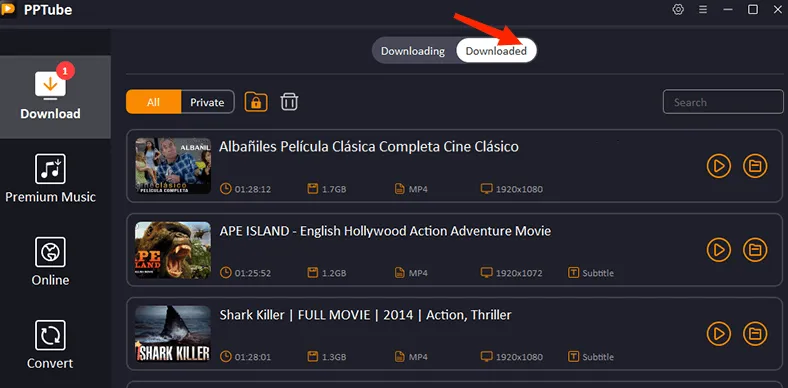Viewport: 788px width, 388px height.
Task: Click title 'Albañiles Película Clásica Completa Cine Clásico'
Action: point(369,147)
